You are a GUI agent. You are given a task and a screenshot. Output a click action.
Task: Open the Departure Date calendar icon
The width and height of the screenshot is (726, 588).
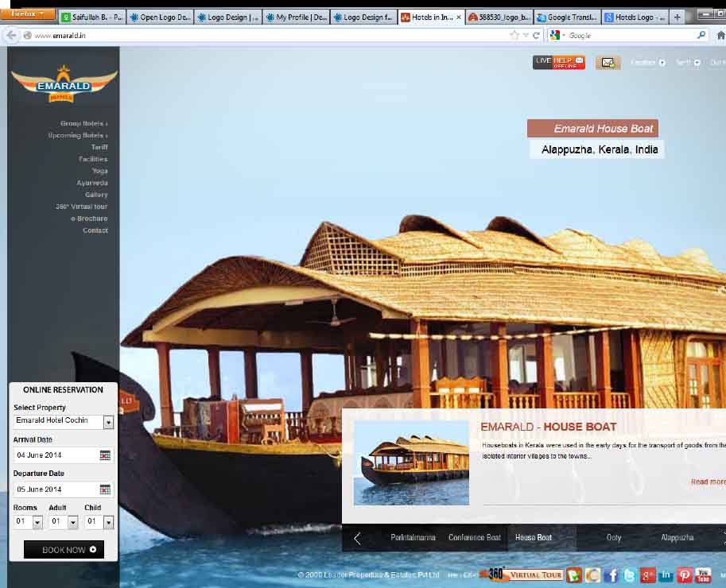coord(105,489)
